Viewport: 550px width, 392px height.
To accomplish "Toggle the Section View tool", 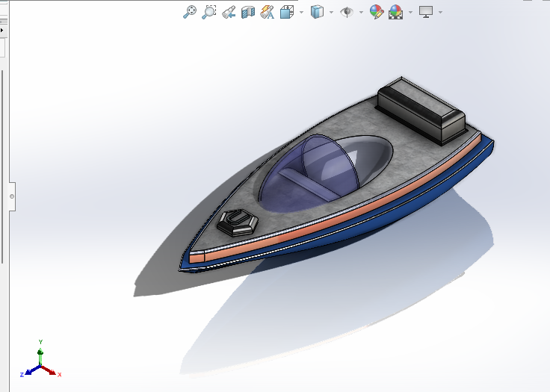I will click(248, 12).
